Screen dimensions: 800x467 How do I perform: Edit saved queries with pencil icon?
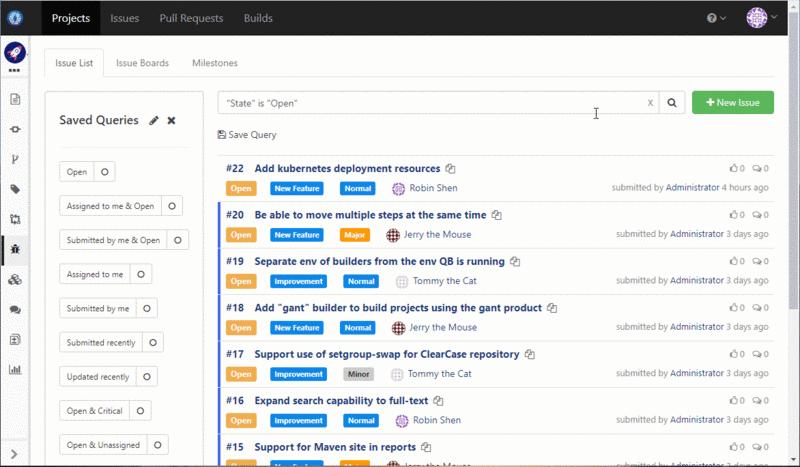[154, 120]
